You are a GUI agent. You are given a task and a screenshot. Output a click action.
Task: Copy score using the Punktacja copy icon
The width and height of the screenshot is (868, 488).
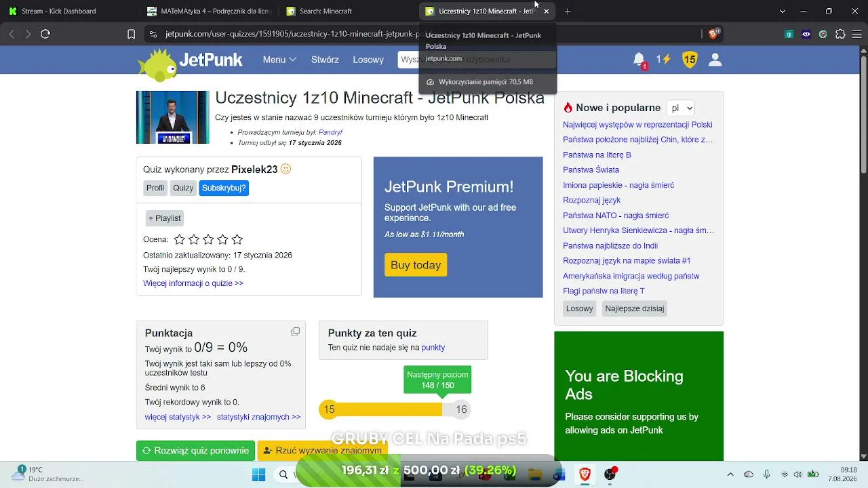tap(295, 331)
